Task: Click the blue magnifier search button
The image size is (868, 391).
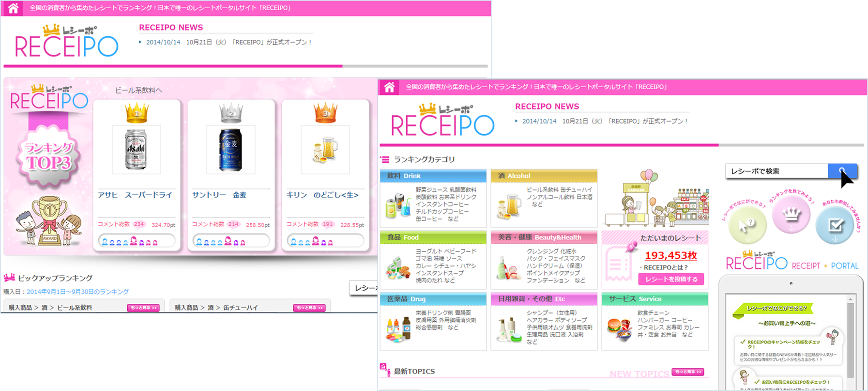Action: point(842,171)
